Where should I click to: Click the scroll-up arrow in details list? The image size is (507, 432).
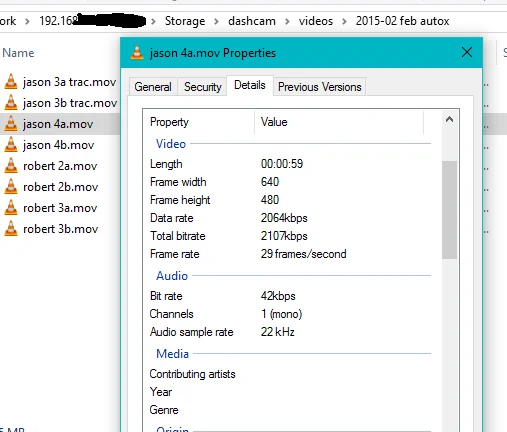[x=449, y=119]
